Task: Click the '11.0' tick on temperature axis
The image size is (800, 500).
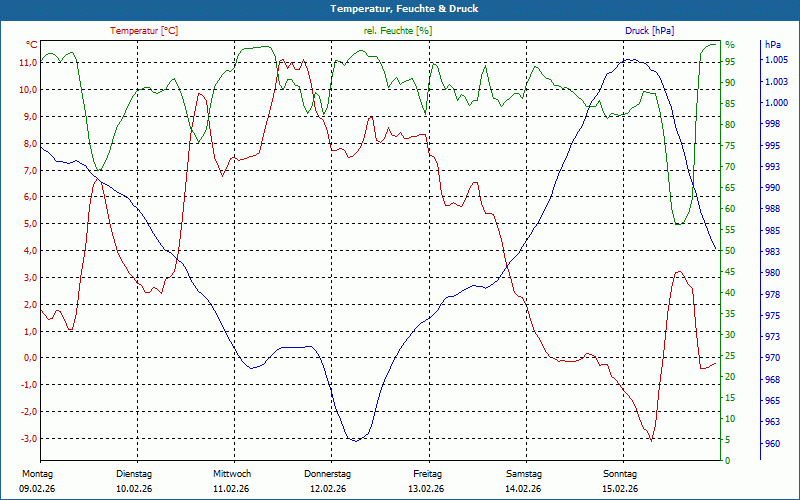Action: [x=28, y=62]
